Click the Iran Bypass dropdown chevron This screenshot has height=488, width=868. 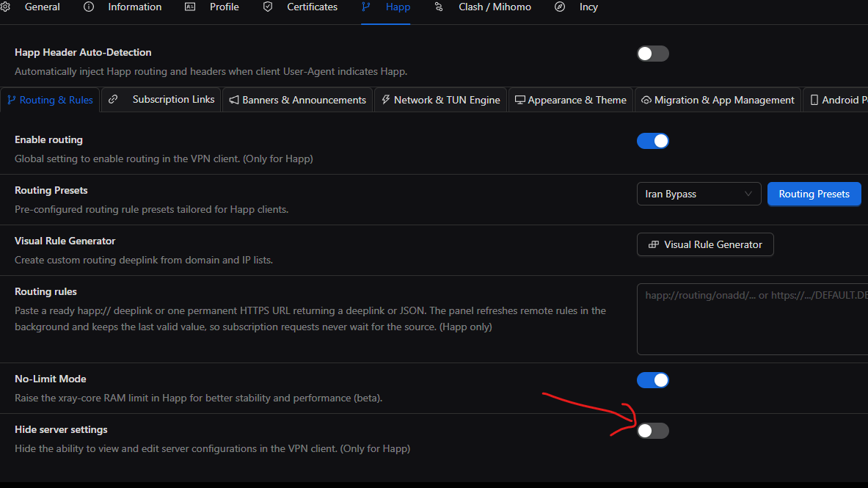748,194
